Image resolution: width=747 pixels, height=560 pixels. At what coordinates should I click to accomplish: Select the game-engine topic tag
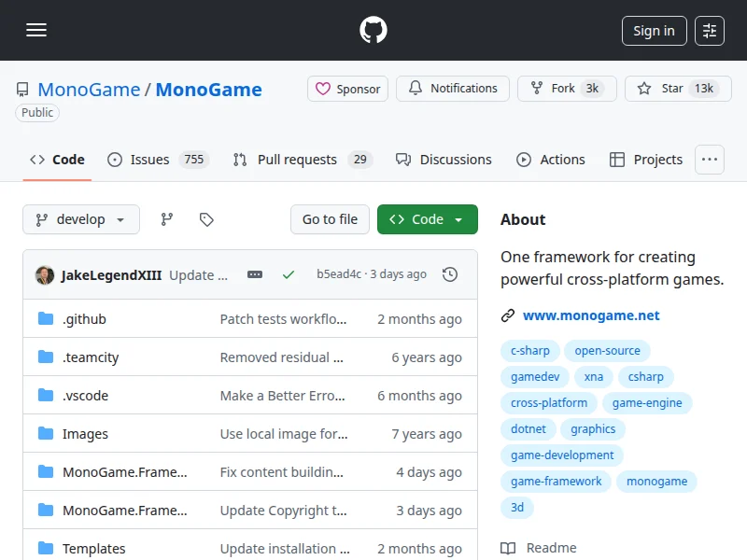[647, 403]
